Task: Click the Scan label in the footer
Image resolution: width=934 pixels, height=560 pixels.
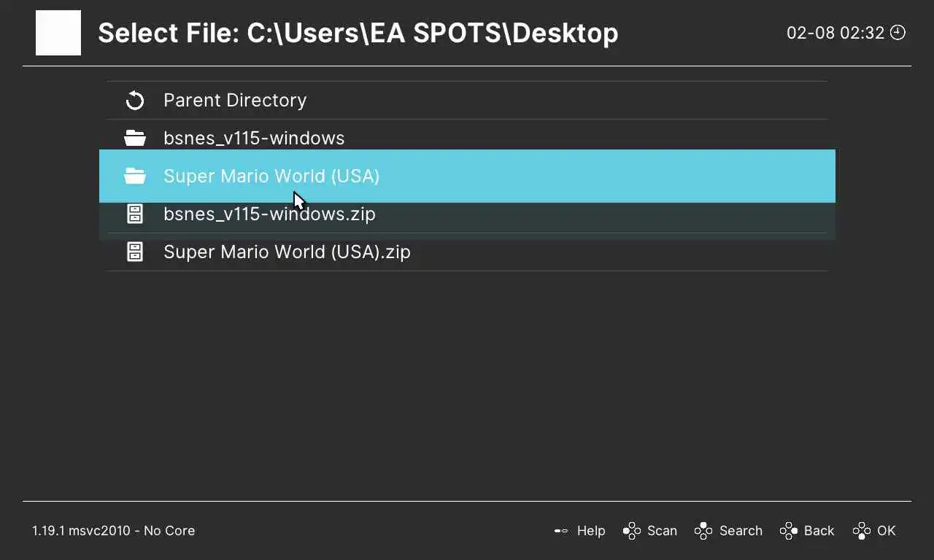Action: coord(662,531)
